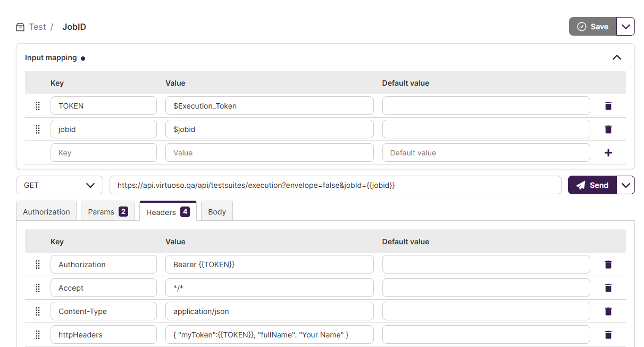Delete the httpHeaders header row
The width and height of the screenshot is (644, 347).
coord(608,335)
